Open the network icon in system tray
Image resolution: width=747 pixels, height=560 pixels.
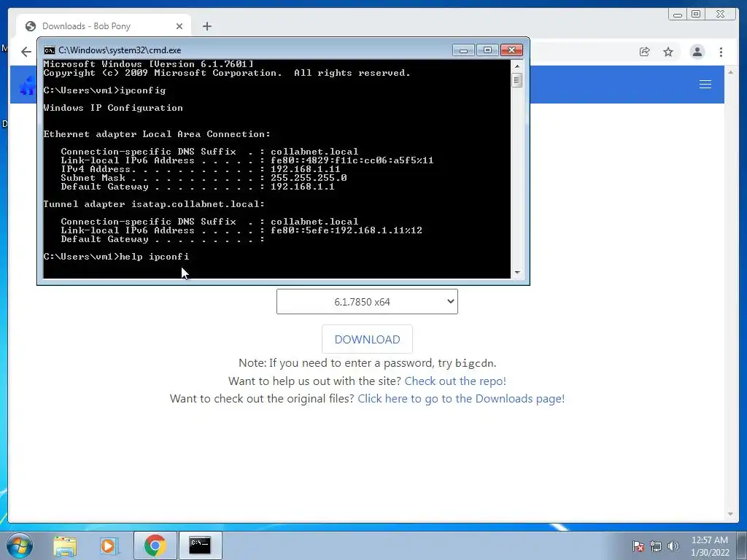656,546
